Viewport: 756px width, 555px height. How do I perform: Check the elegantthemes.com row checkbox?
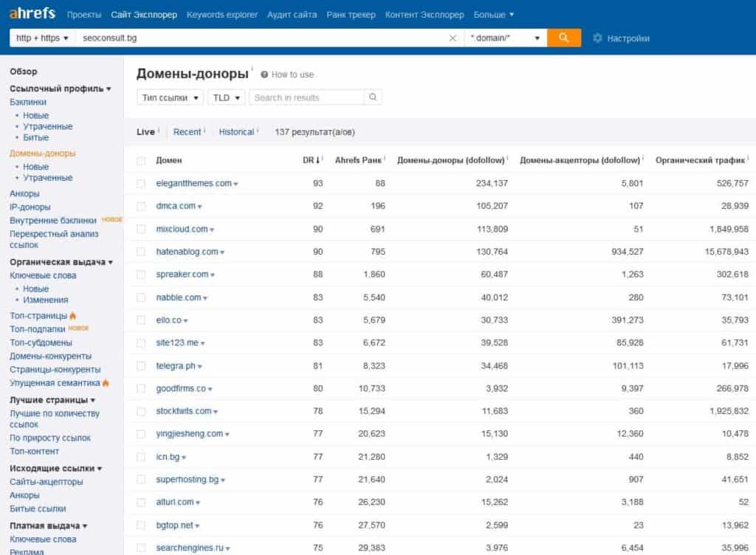141,184
